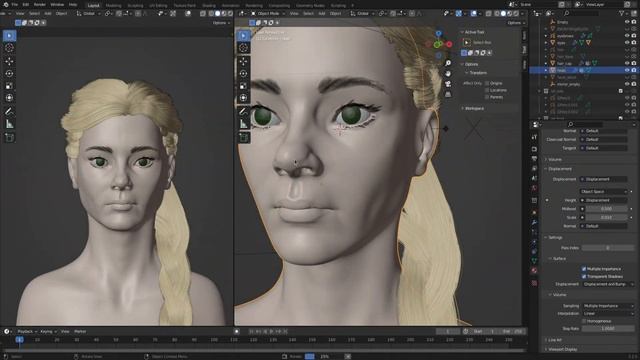Select the Scale tool in left viewport

[x=9, y=86]
